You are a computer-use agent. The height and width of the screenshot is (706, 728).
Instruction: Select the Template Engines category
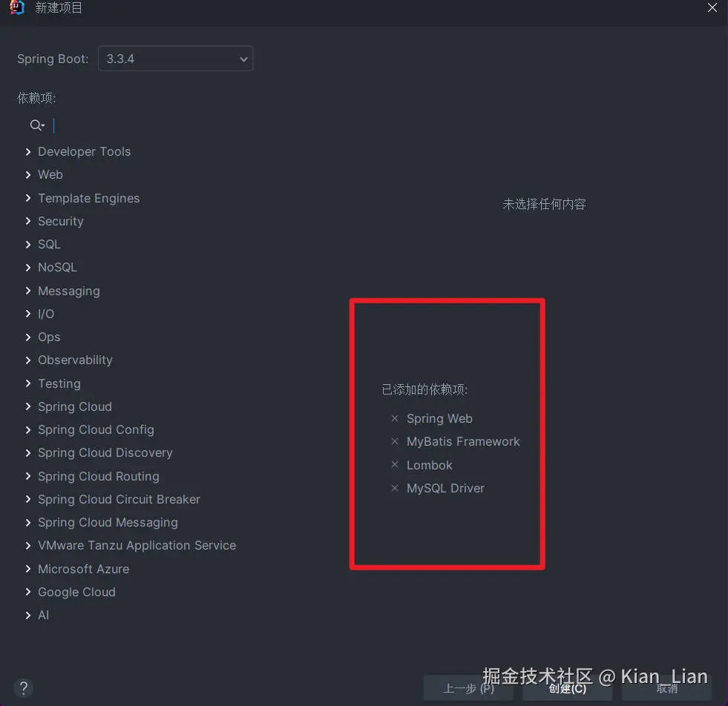pos(88,198)
